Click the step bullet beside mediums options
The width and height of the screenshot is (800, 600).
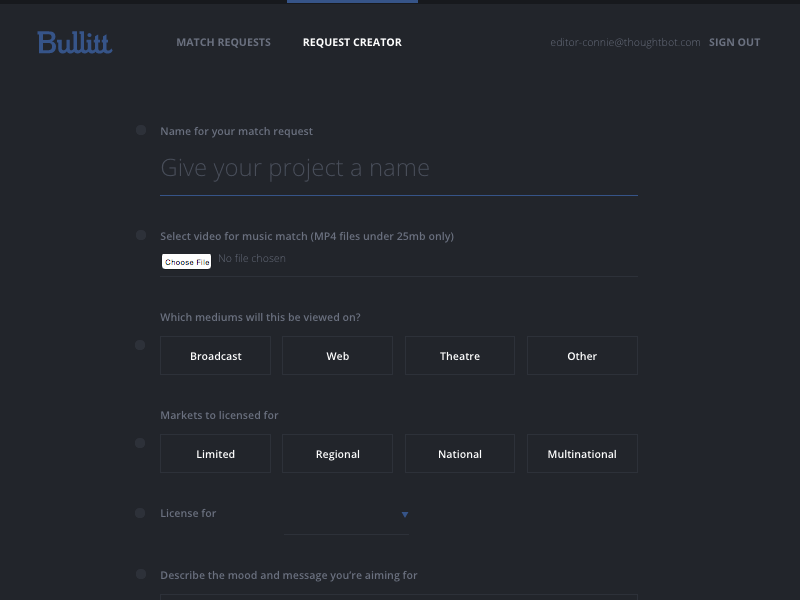coord(141,345)
